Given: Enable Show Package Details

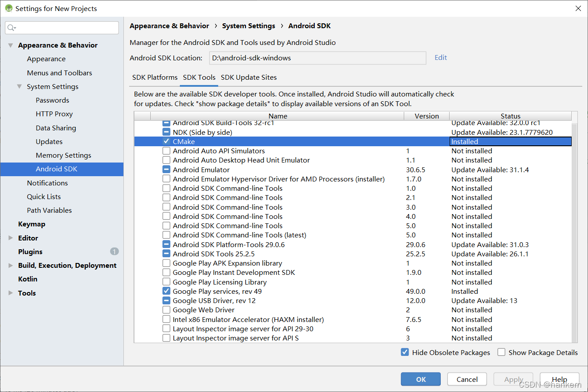Looking at the screenshot, I should (x=501, y=352).
